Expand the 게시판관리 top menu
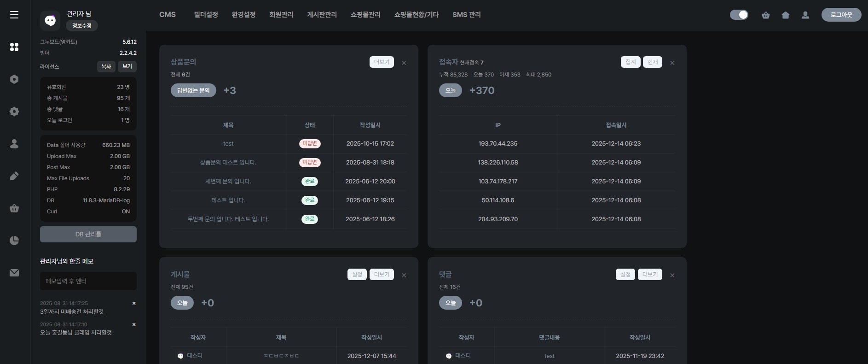868x364 pixels. point(322,15)
